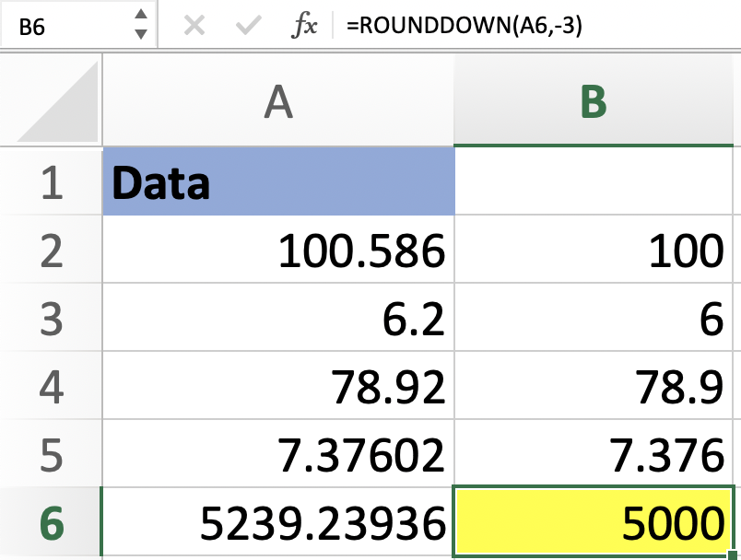Select the row 6 header
This screenshot has width=741, height=560.
(52, 524)
